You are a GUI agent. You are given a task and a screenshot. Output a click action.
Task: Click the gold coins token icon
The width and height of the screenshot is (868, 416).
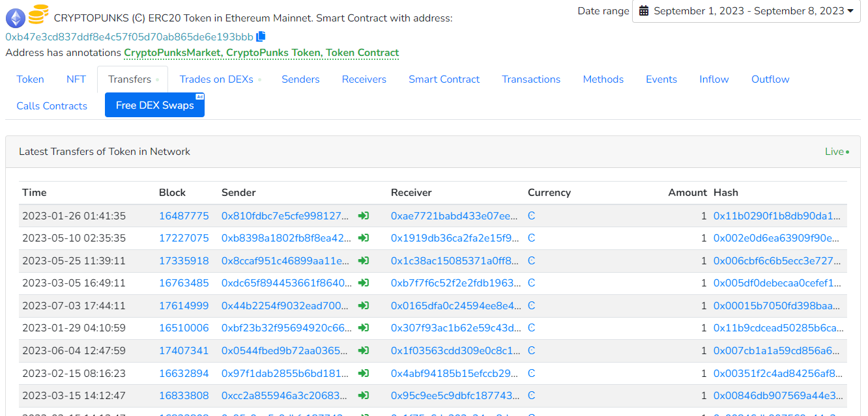coord(38,14)
